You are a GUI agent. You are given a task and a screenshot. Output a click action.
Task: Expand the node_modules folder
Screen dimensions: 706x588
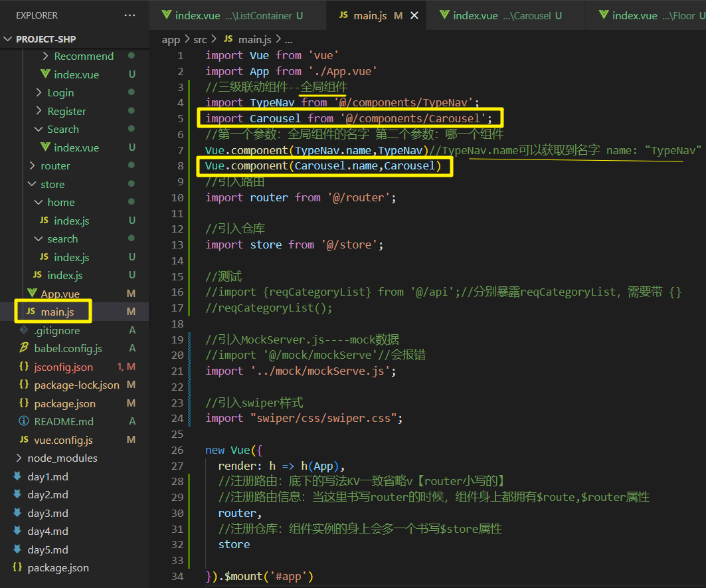[20, 458]
